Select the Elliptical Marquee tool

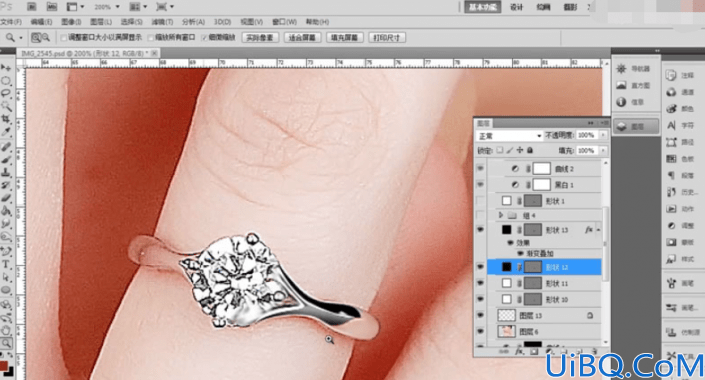(x=6, y=81)
